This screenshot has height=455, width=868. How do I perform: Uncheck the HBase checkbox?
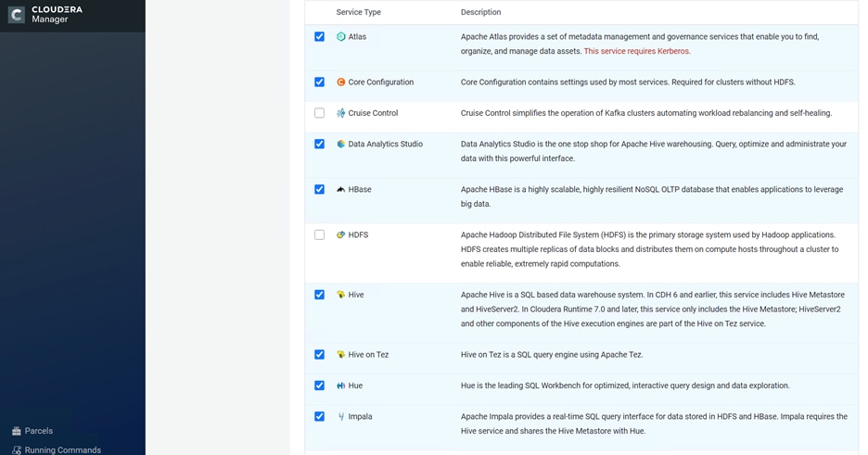[x=319, y=189]
